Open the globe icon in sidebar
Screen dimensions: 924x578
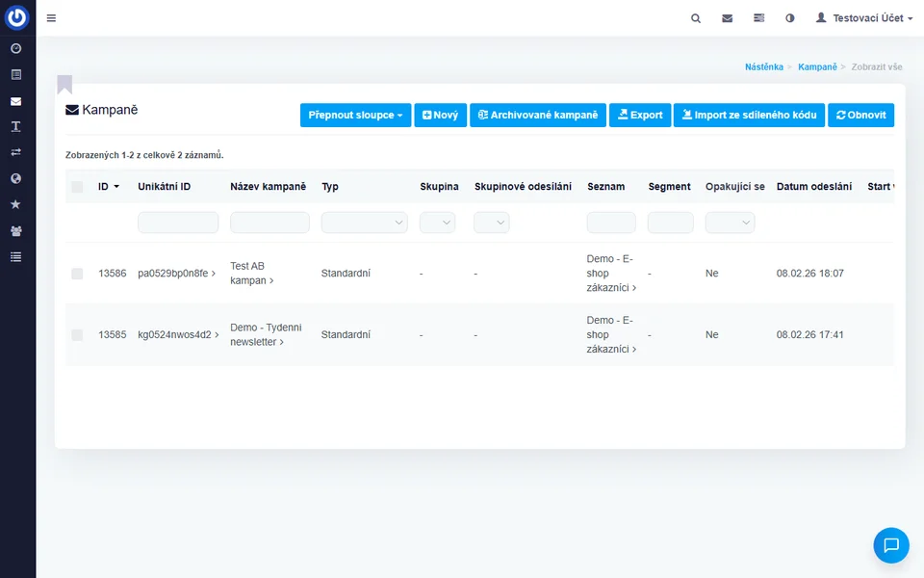[15, 178]
